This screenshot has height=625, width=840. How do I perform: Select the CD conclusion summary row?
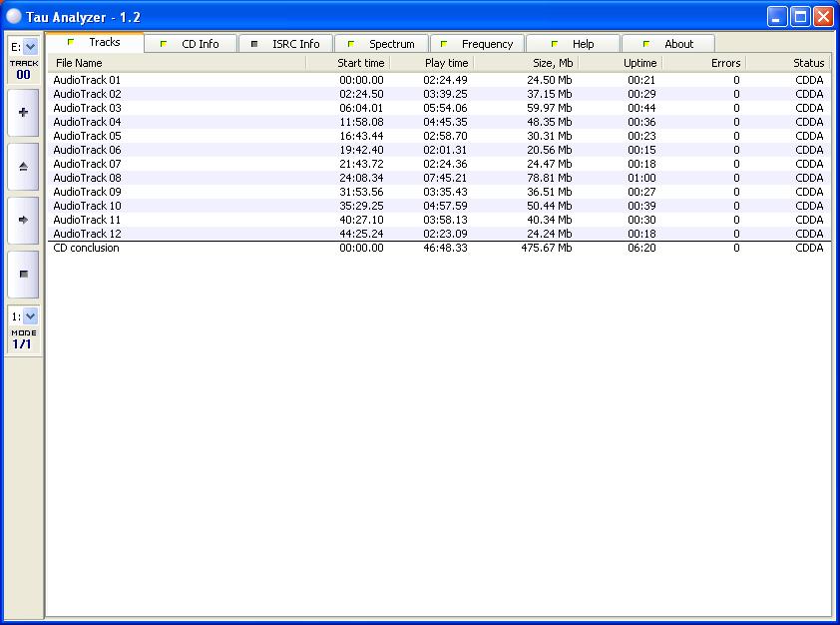point(86,248)
